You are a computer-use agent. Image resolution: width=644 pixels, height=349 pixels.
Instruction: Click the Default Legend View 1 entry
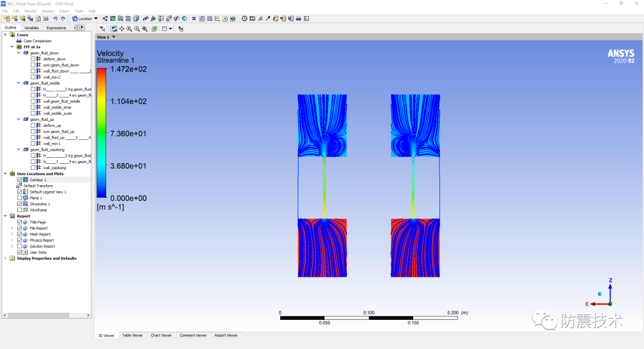[x=48, y=192]
